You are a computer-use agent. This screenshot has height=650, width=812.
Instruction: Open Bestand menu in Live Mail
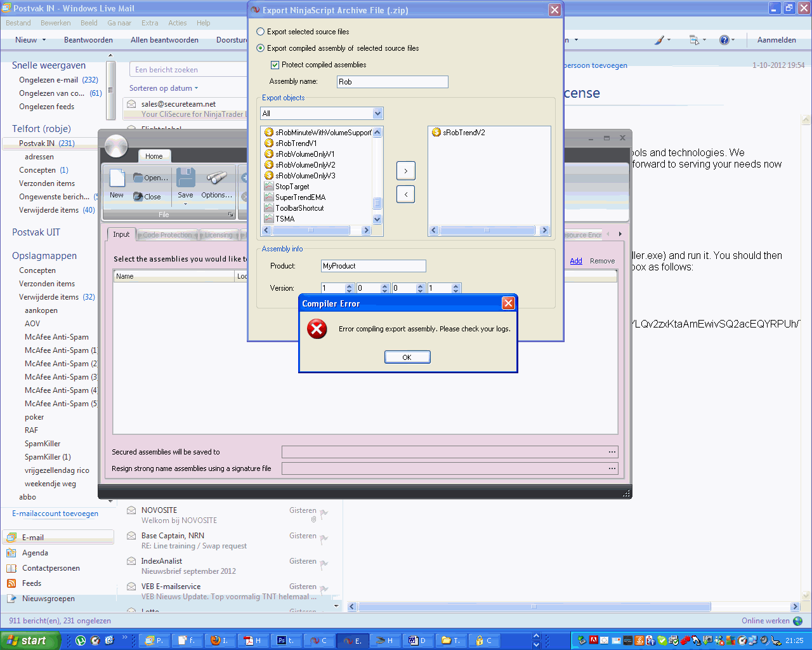coord(18,23)
